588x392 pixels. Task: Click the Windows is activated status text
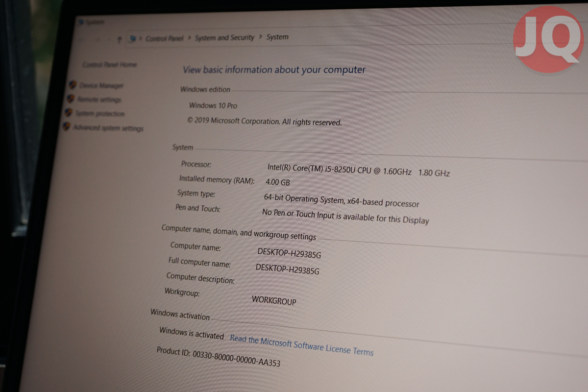[x=192, y=333]
